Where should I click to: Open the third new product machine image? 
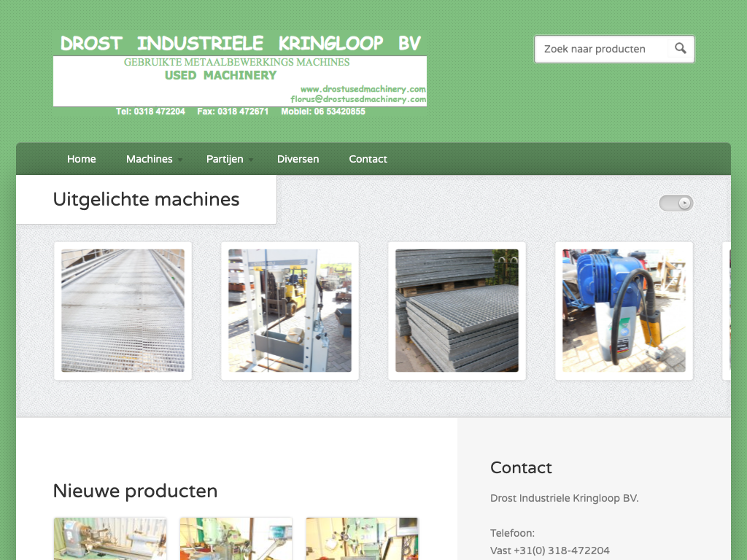pyautogui.click(x=362, y=539)
